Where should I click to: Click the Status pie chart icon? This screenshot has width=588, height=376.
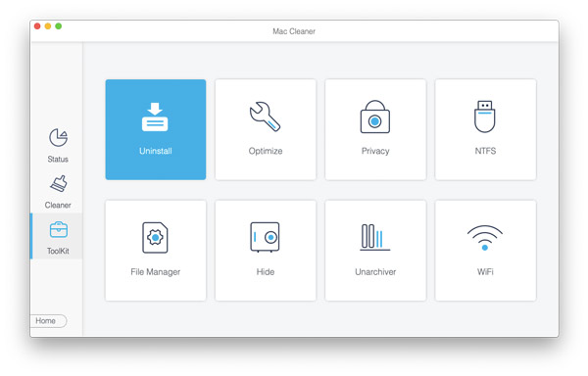tap(58, 137)
